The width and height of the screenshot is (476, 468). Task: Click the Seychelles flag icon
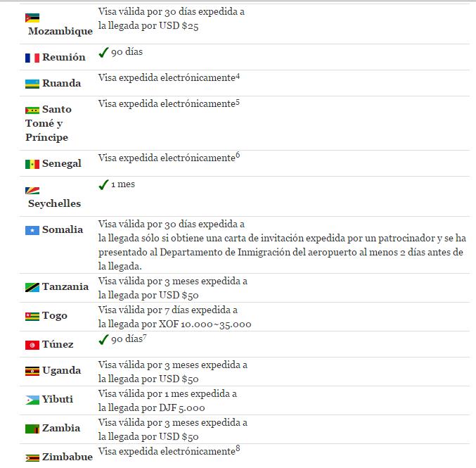32,190
